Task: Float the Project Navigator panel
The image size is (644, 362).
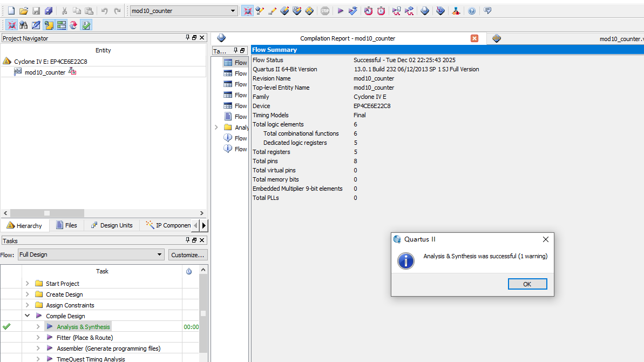Action: pos(195,37)
